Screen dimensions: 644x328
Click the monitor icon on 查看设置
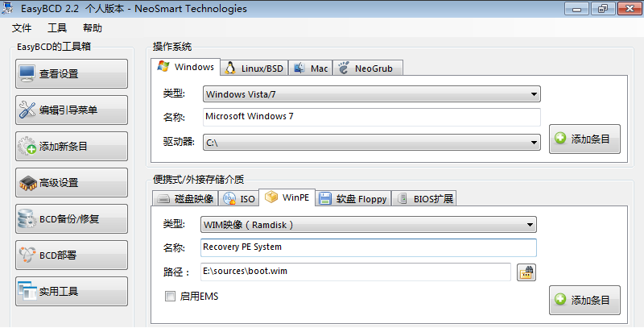tap(27, 73)
